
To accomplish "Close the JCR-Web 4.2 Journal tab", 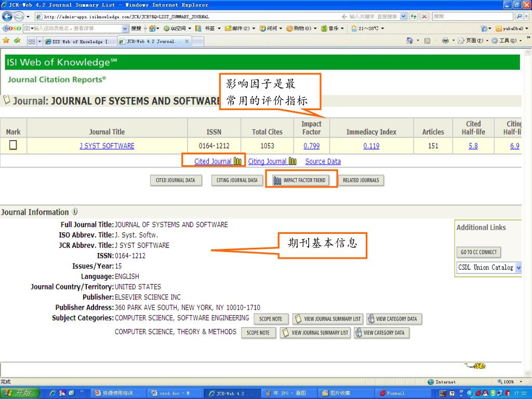I will coord(187,42).
